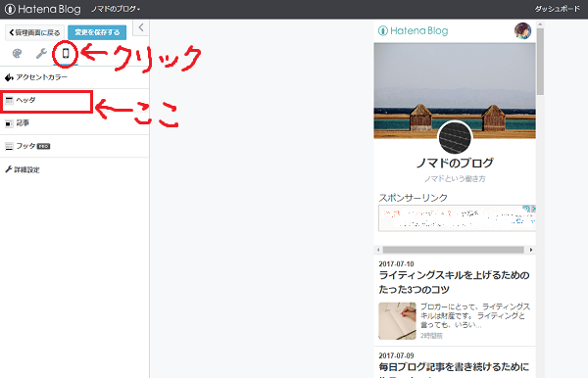588x378 pixels.
Task: Open article ライティングスキルを上げるための
Action: [x=454, y=282]
